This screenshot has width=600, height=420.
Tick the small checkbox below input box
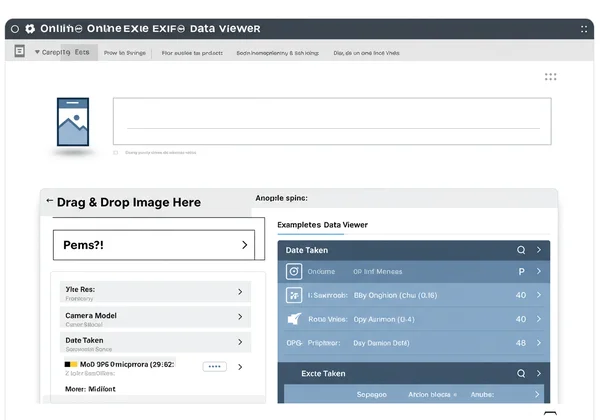(116, 153)
